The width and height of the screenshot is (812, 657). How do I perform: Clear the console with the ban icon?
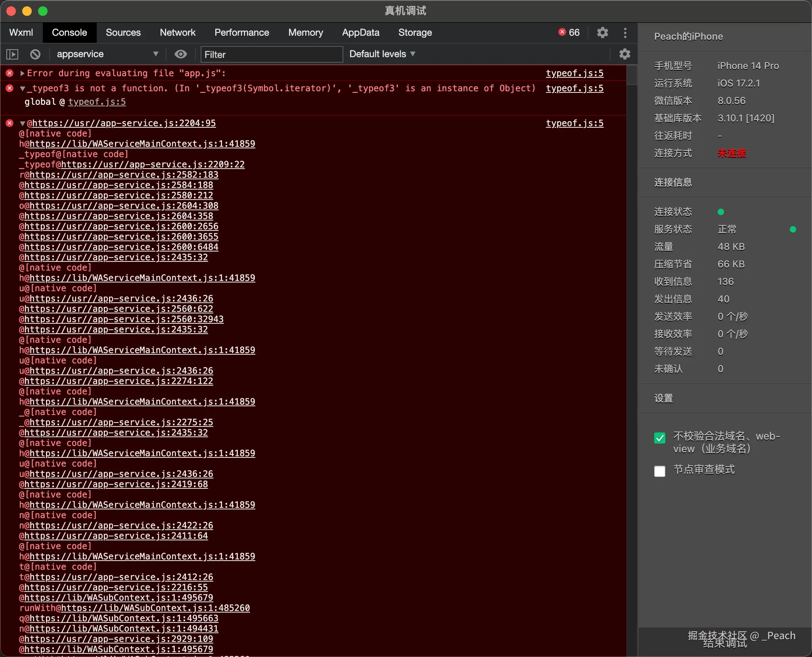point(35,54)
